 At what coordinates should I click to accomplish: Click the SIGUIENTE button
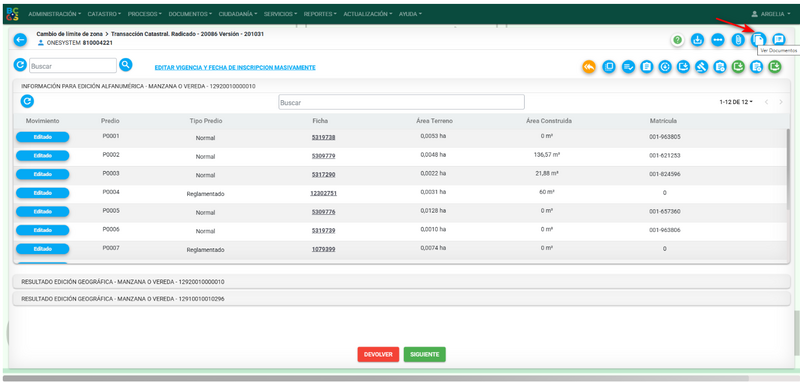coord(424,354)
